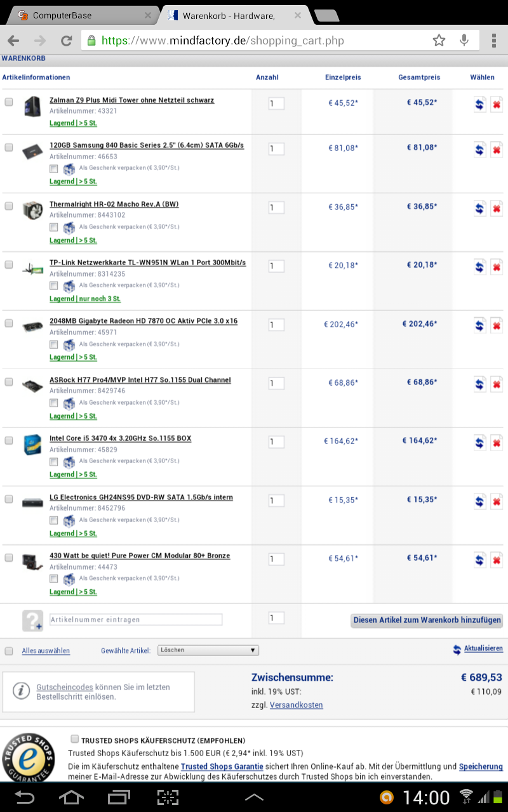Update be quiet! Pure Power row
508x812 pixels.
click(x=479, y=560)
